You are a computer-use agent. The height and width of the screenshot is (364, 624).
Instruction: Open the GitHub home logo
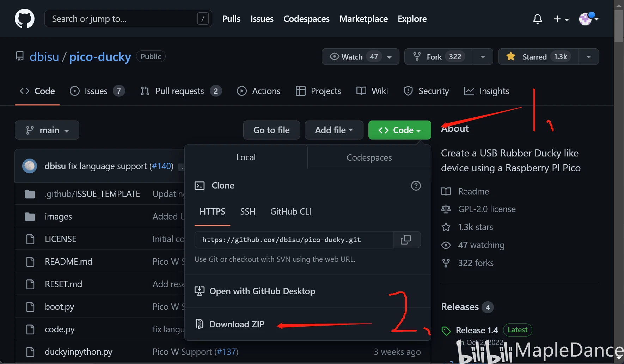(x=25, y=18)
